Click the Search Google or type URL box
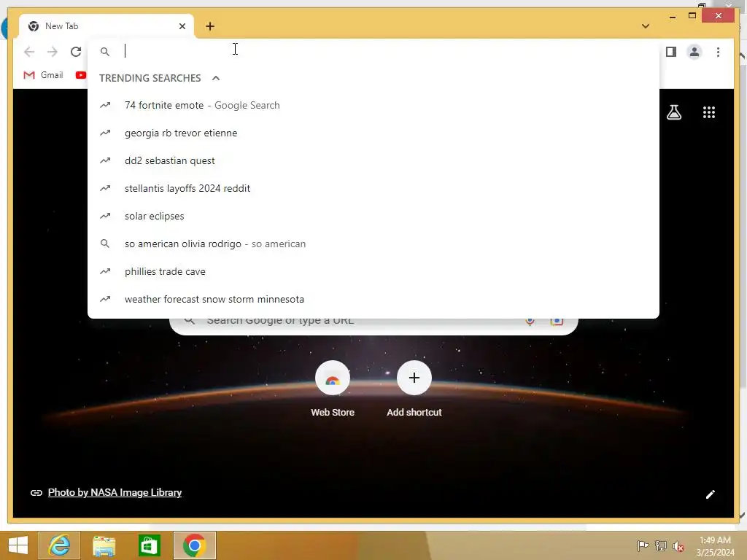 373,325
